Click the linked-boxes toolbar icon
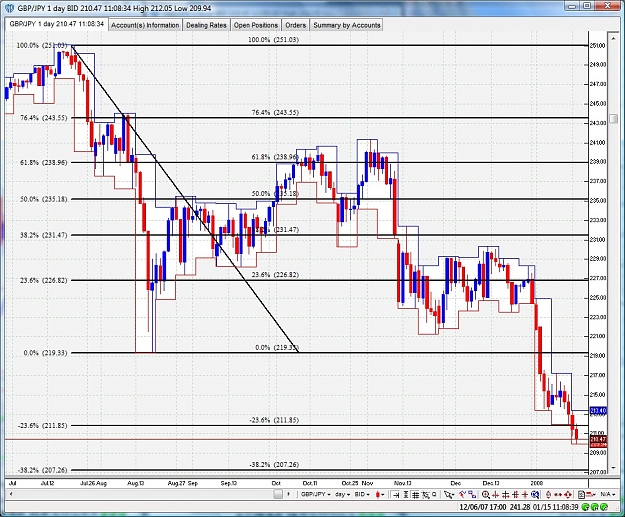The image size is (625, 517). coord(472,495)
